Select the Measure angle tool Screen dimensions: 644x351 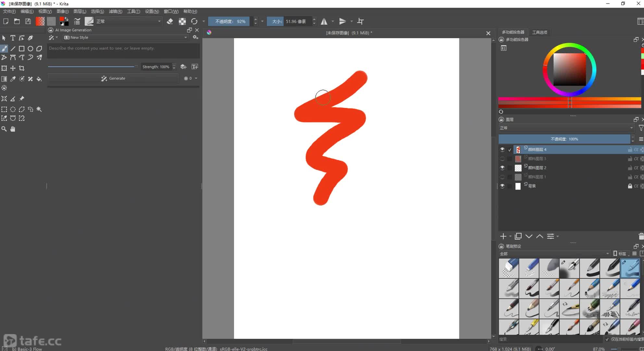[13, 98]
